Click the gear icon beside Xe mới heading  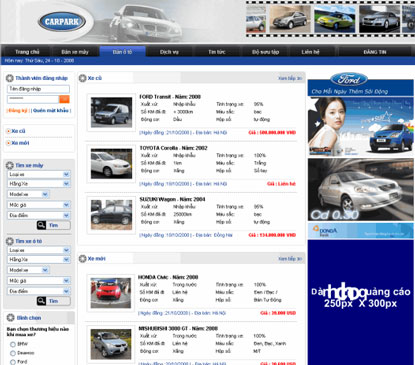[82, 258]
